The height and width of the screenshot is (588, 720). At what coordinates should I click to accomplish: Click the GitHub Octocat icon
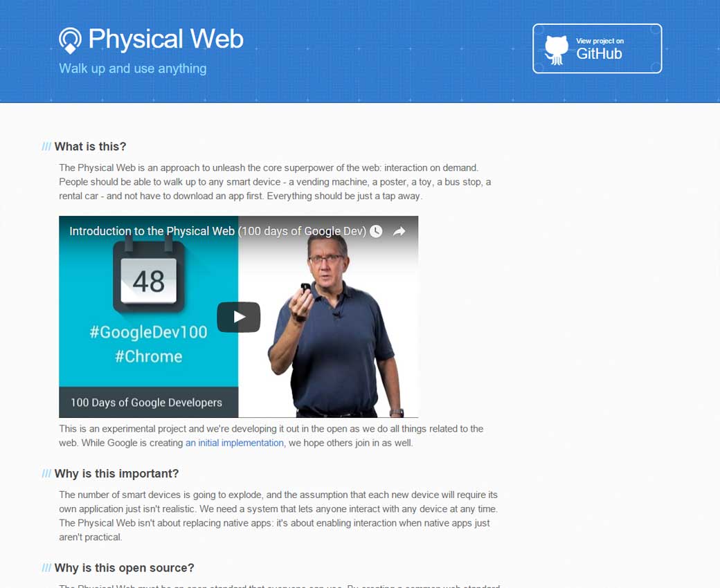(556, 50)
